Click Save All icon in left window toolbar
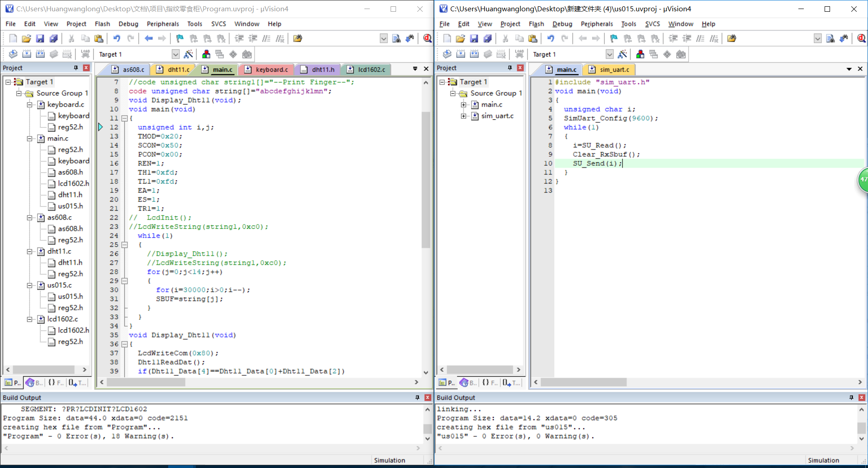Image resolution: width=868 pixels, height=468 pixels. click(53, 38)
